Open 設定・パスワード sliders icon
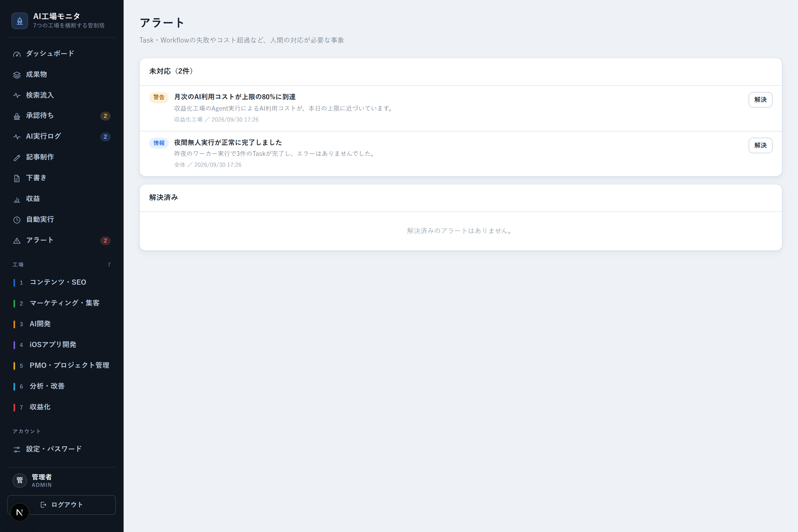The height and width of the screenshot is (532, 798). click(17, 449)
